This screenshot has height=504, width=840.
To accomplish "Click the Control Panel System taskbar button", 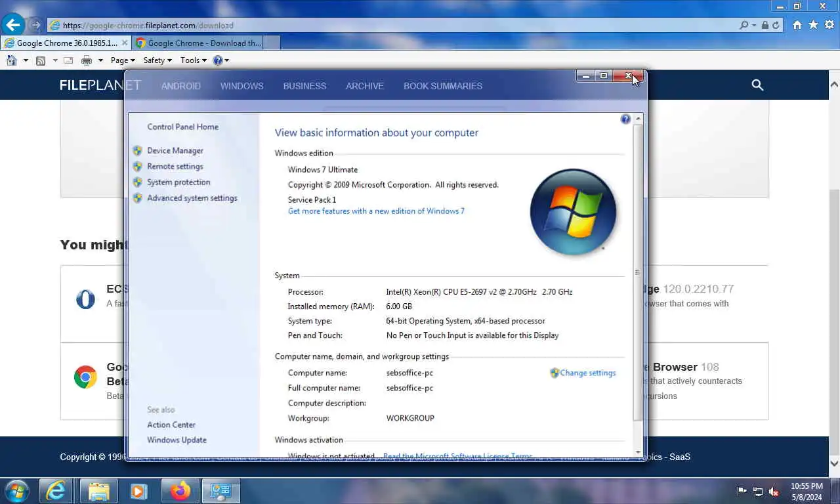I will pyautogui.click(x=221, y=491).
